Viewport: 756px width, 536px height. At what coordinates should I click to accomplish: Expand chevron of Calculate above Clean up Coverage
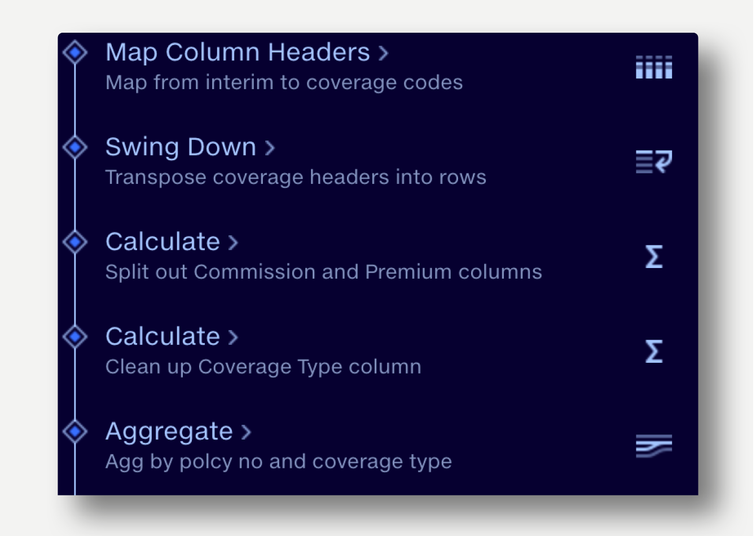pyautogui.click(x=233, y=338)
